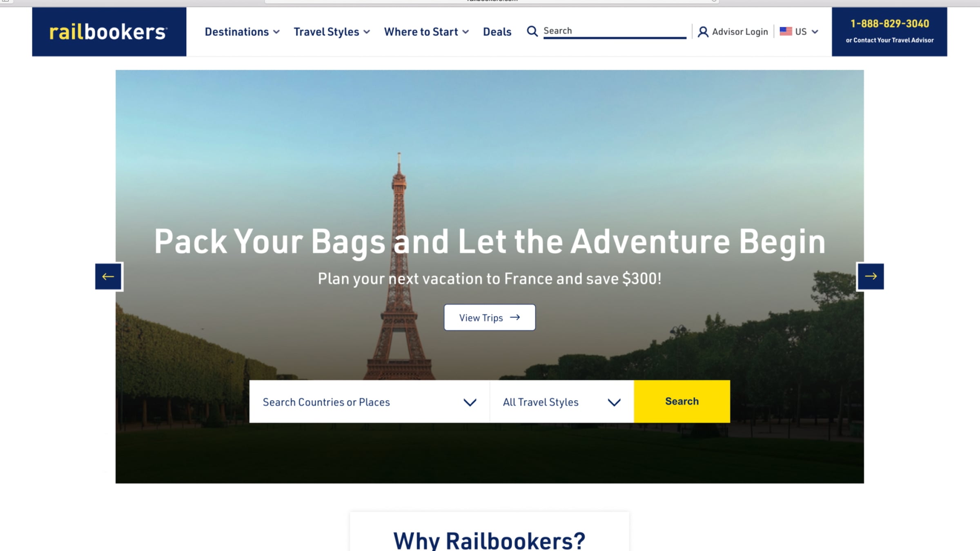Click the US flag icon
980x551 pixels.
pos(786,31)
